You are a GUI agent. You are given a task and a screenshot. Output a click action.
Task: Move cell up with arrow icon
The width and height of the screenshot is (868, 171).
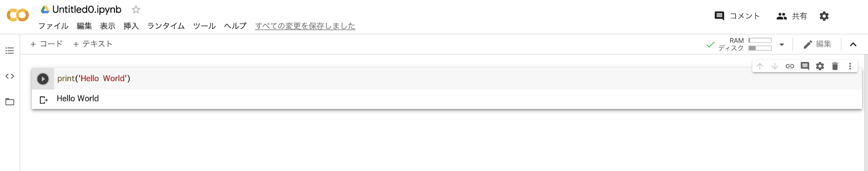tap(760, 66)
